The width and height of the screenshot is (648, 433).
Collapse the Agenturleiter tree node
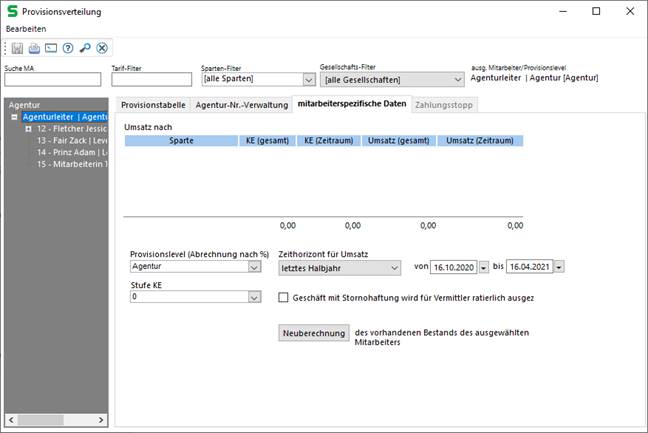point(14,117)
